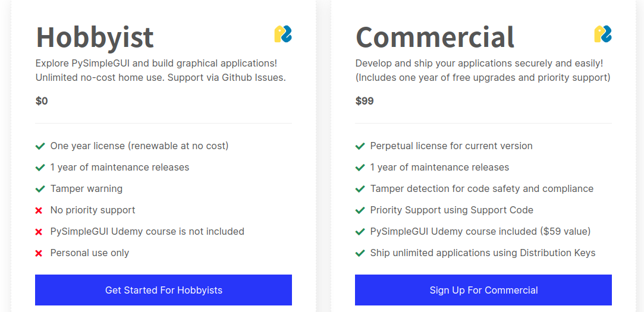Viewport: 644px width, 312px height.
Task: Click checkmark beside Perpetual license for current version
Action: coord(360,146)
